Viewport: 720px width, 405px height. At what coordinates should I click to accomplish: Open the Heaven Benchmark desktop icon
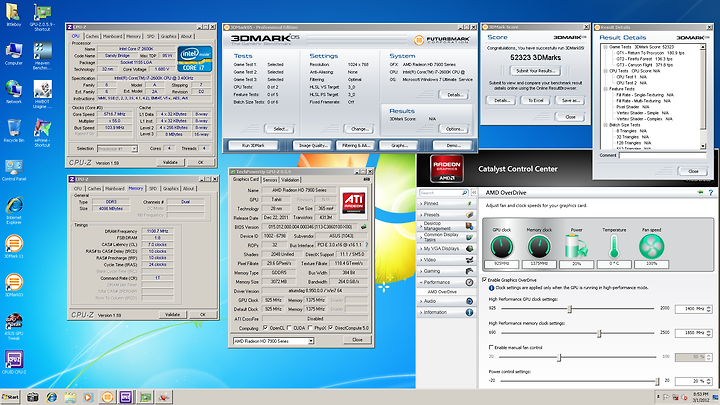42,56
